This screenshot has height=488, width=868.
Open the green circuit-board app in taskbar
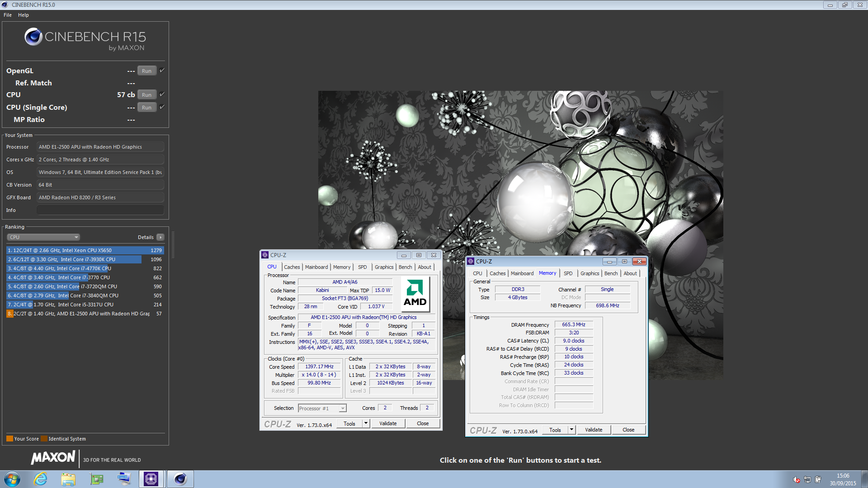click(96, 479)
